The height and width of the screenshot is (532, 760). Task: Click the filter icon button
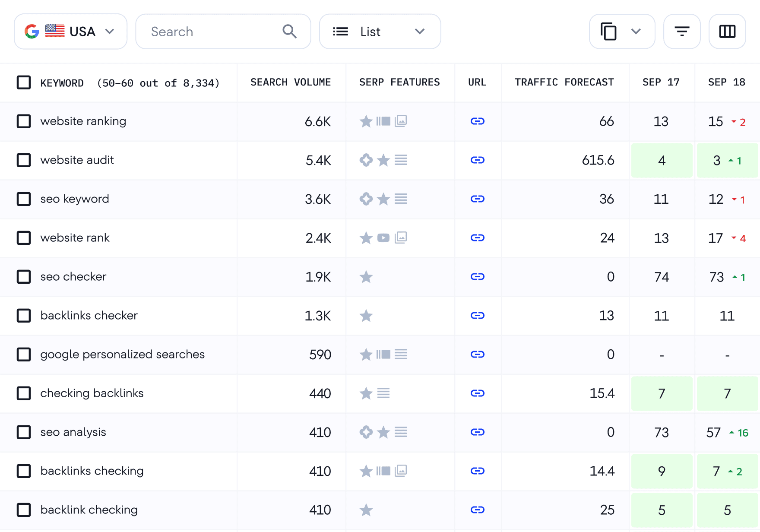(682, 32)
